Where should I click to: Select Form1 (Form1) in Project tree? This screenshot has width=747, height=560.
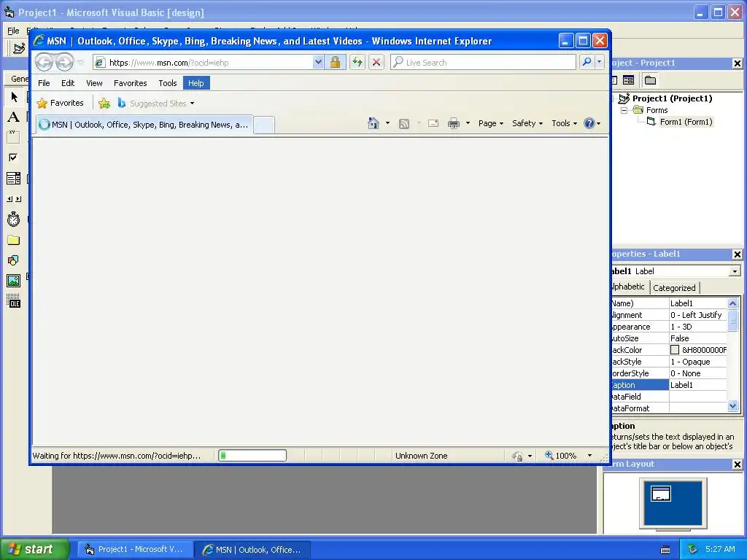coord(686,122)
